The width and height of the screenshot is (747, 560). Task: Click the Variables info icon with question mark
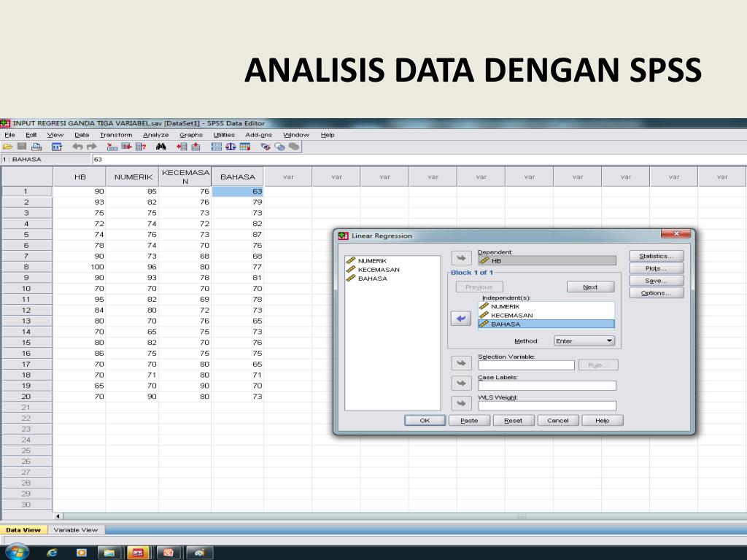coord(141,147)
